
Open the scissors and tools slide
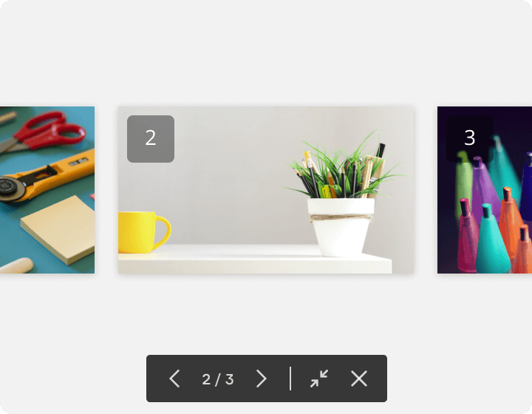47,190
